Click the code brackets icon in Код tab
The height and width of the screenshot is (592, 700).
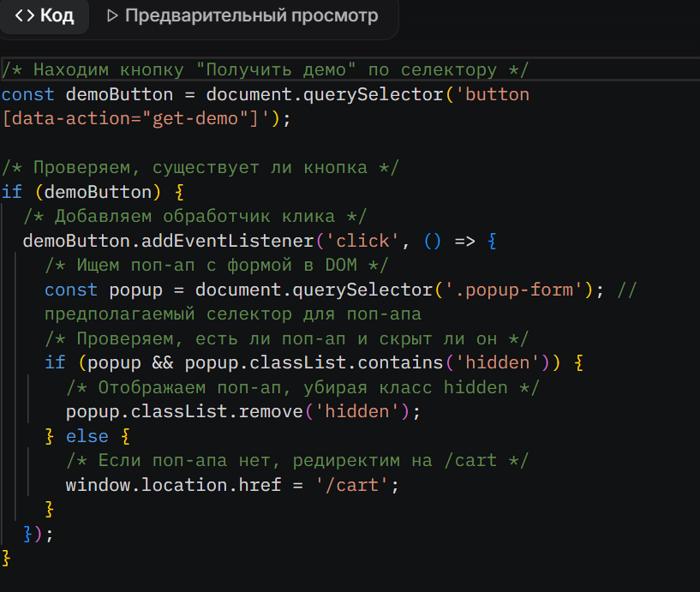point(25,15)
